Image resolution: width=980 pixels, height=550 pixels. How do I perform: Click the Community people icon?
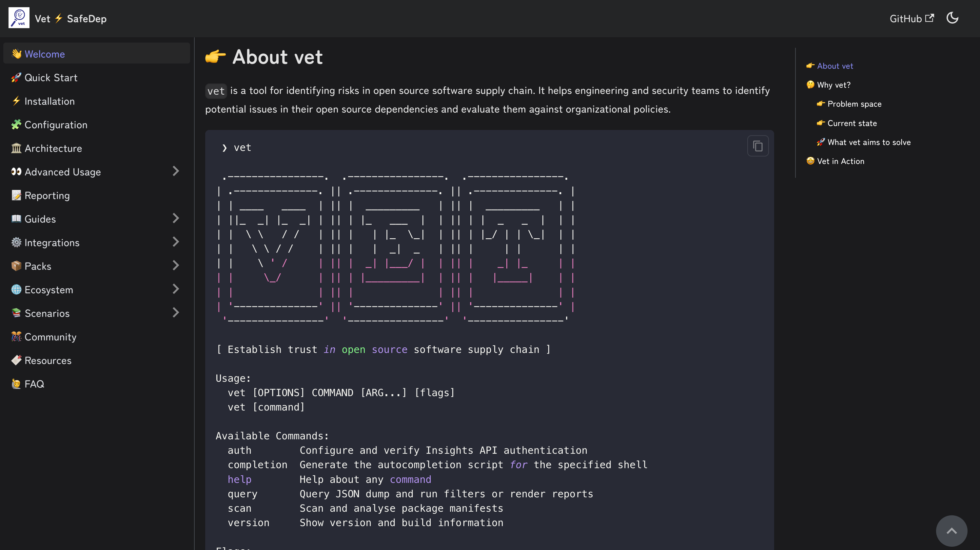(x=16, y=337)
